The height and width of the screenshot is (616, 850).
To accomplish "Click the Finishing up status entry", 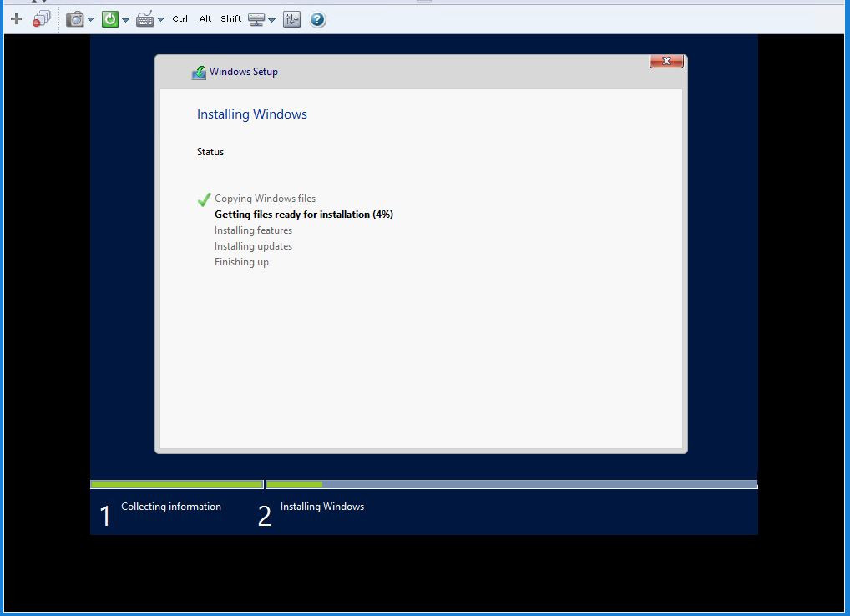I will pos(241,261).
